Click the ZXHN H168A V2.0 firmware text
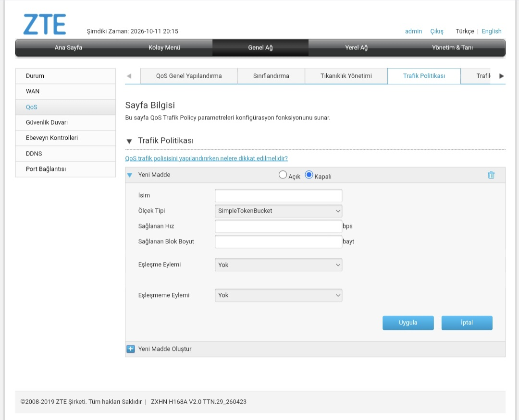This screenshot has width=519, height=420. point(198,402)
